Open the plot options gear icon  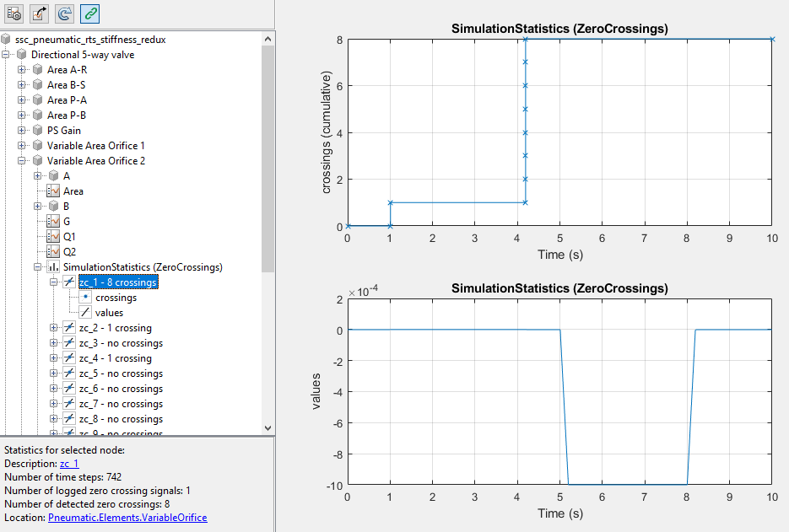[14, 13]
